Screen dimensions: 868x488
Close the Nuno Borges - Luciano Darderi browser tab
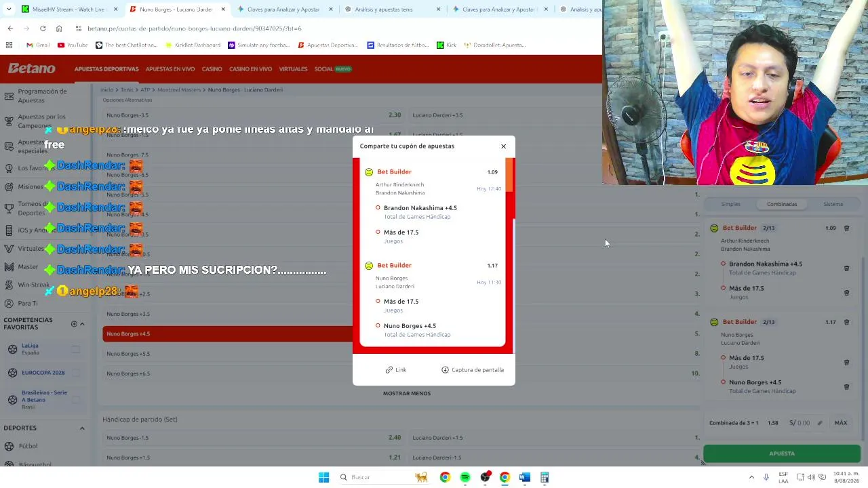click(223, 9)
